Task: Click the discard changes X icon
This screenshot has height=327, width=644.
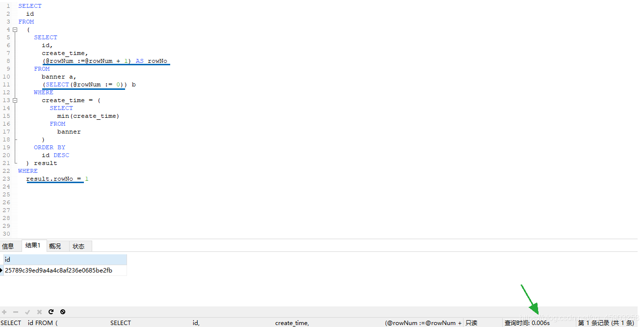Action: pos(39,312)
